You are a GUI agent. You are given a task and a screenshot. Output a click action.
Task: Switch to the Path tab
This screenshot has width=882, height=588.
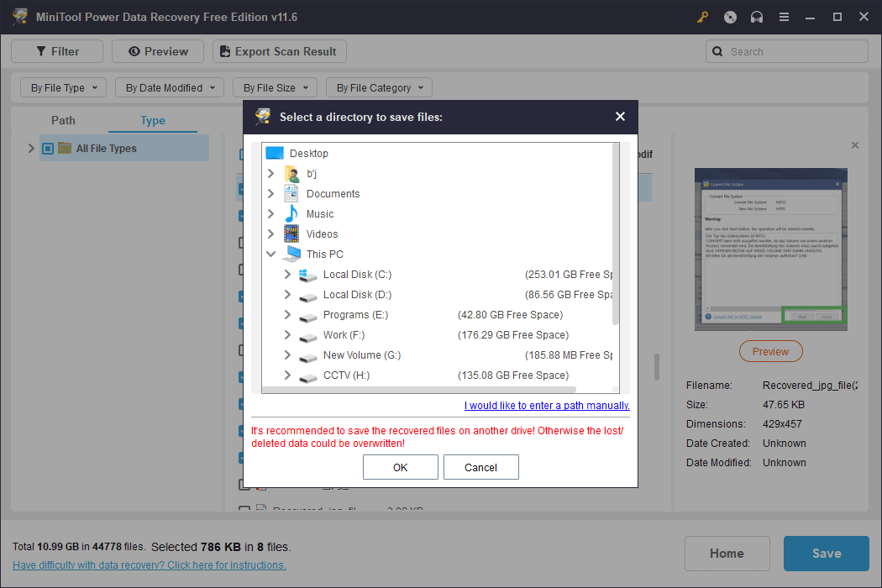click(x=63, y=120)
